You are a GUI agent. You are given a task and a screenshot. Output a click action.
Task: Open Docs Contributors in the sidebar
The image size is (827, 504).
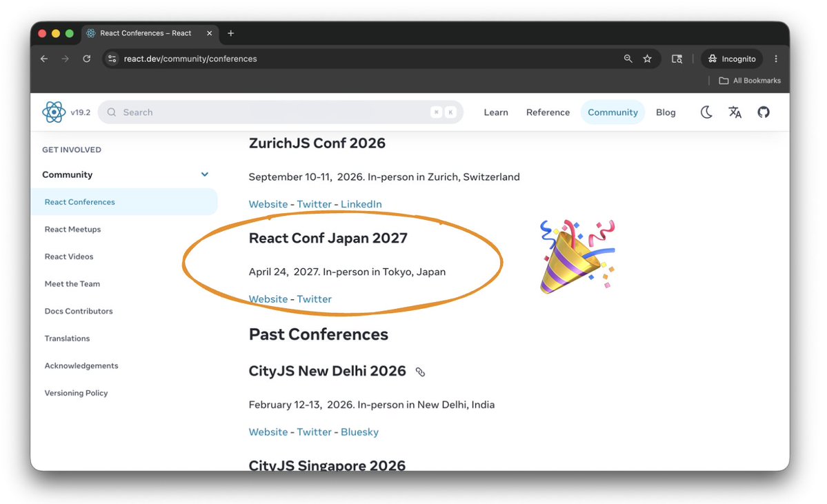[79, 311]
